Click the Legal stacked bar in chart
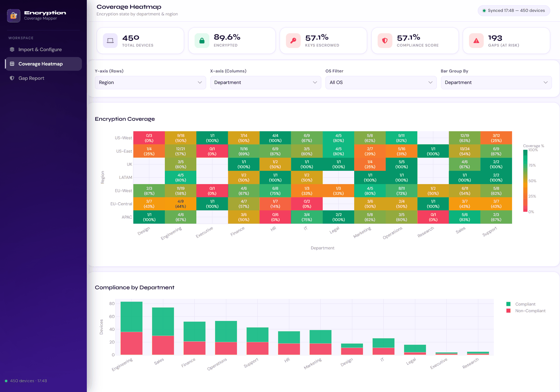This screenshot has height=392, width=560. point(415,350)
